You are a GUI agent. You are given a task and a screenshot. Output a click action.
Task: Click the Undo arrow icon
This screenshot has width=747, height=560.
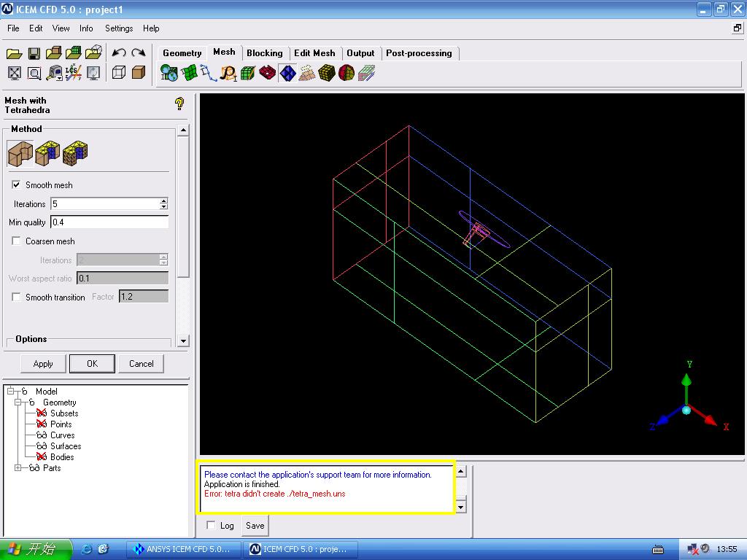click(119, 53)
